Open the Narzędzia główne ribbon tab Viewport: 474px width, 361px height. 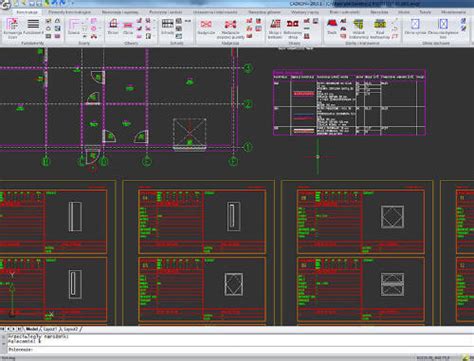pos(264,12)
